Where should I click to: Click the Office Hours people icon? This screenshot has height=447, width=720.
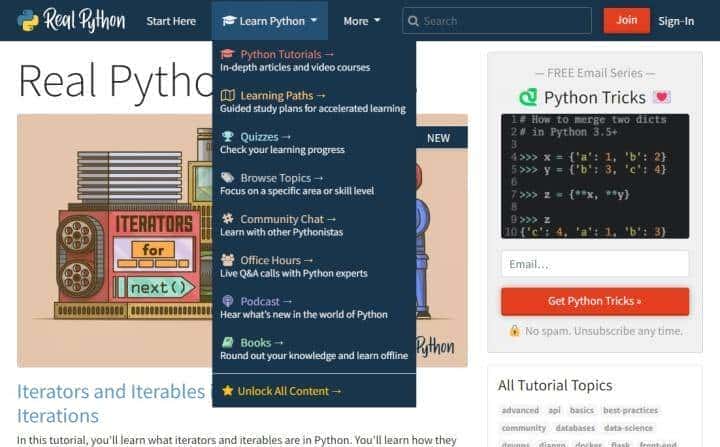pyautogui.click(x=227, y=260)
